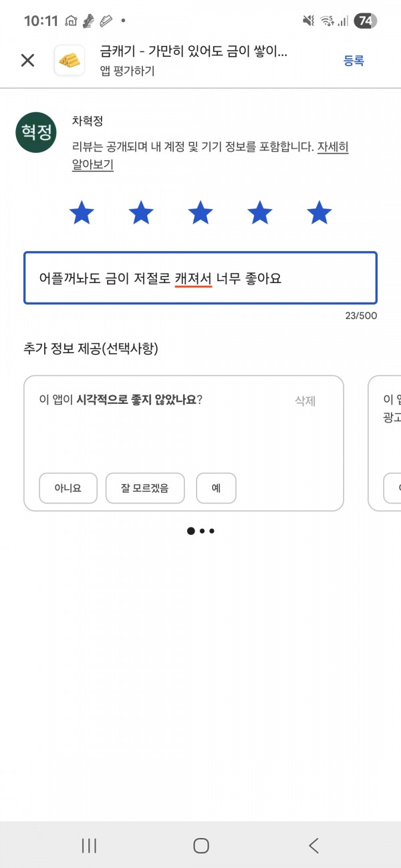This screenshot has width=401, height=868.
Task: Clear the answer with 삭제
Action: [305, 401]
